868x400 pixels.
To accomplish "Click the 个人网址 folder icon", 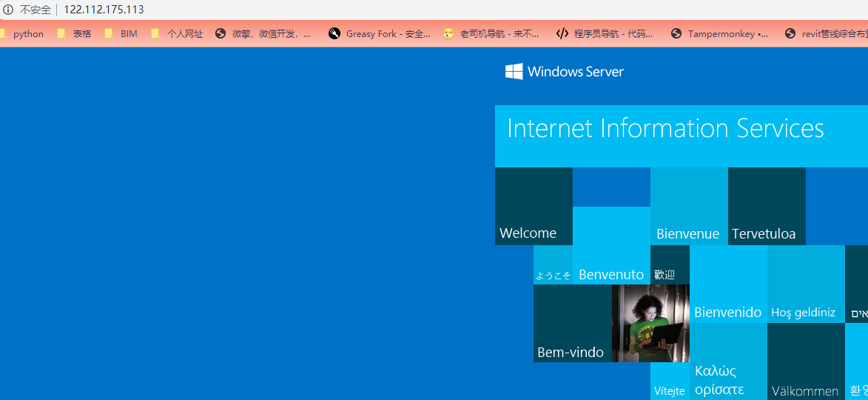I will pos(155,34).
